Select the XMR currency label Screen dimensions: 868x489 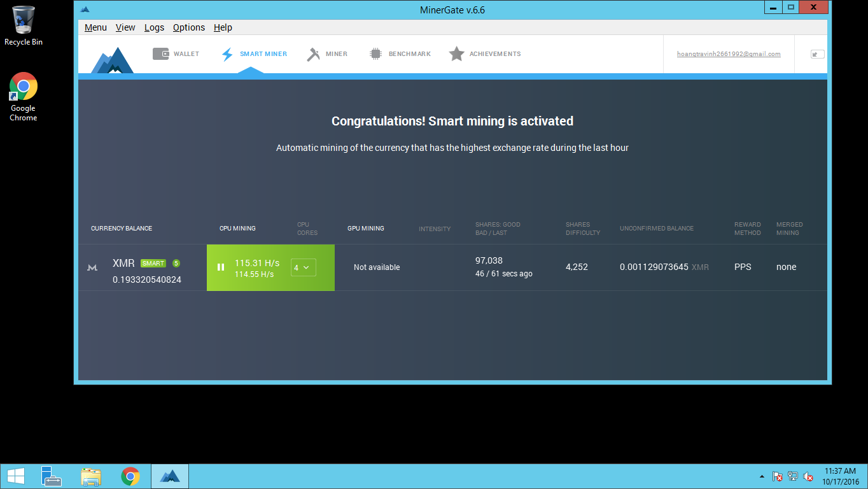point(123,263)
